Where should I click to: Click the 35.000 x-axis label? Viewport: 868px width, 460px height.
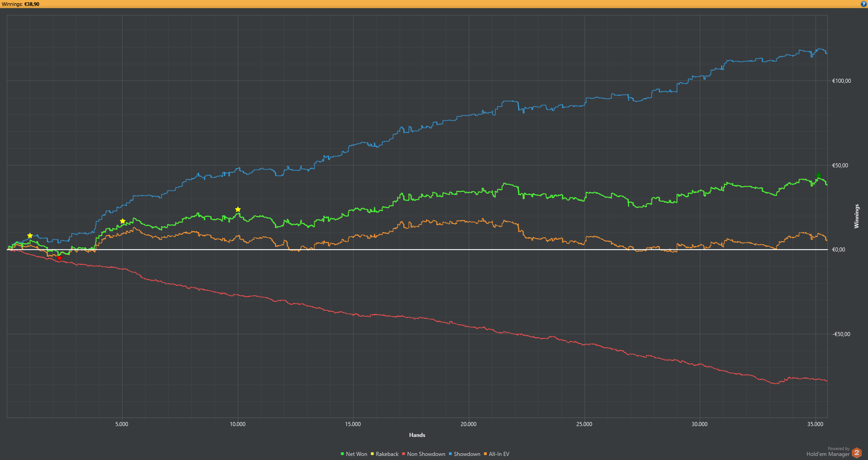[x=816, y=424]
